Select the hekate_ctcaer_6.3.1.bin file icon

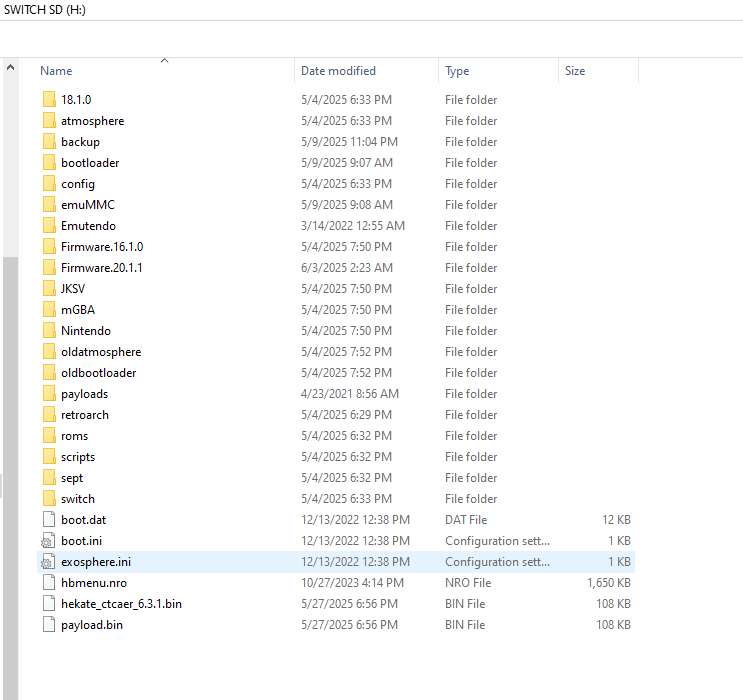coord(49,603)
